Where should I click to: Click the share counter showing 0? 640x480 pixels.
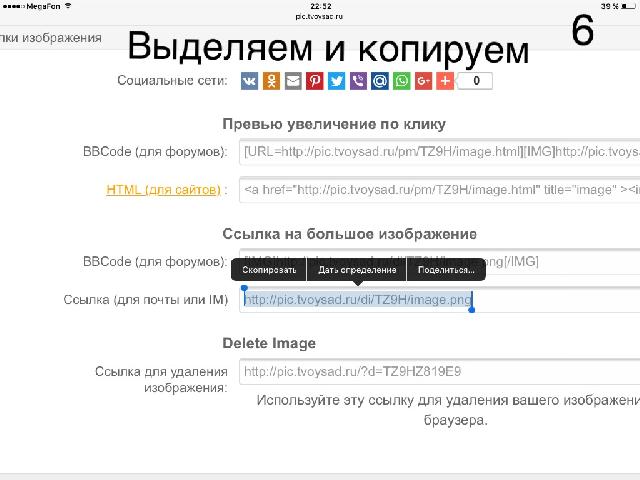(x=476, y=81)
